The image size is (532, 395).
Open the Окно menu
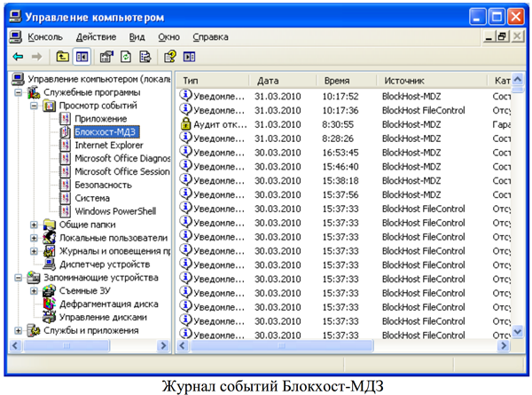(x=169, y=36)
